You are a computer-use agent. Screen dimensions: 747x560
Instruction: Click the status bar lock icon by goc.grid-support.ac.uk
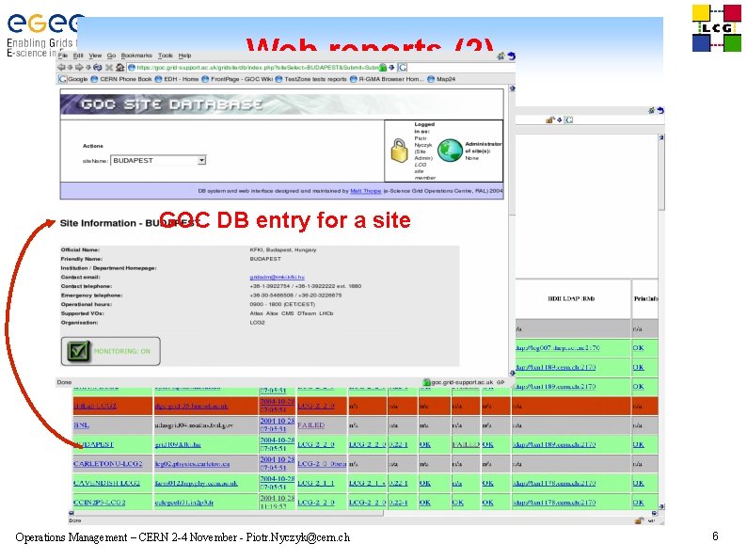pyautogui.click(x=427, y=382)
